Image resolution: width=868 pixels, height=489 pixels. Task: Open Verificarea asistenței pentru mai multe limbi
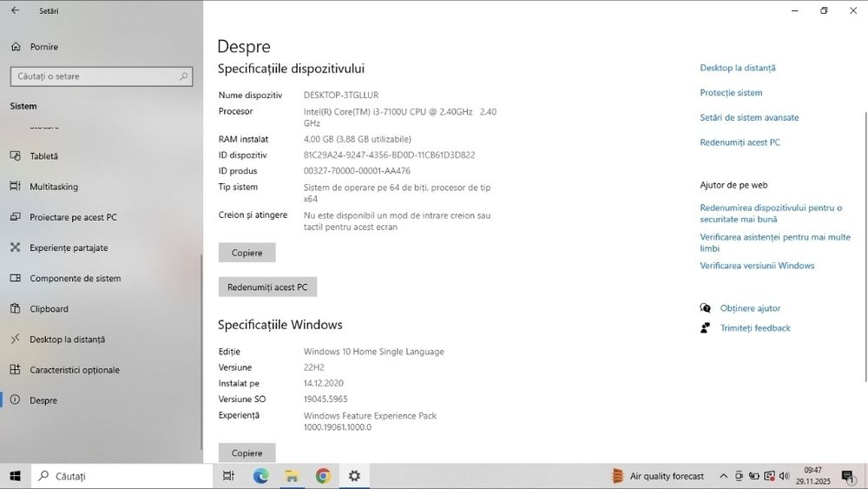775,242
